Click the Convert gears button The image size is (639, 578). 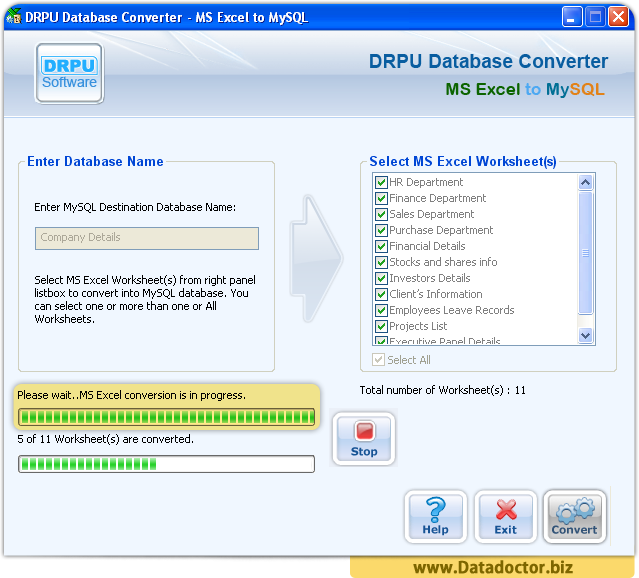(575, 516)
